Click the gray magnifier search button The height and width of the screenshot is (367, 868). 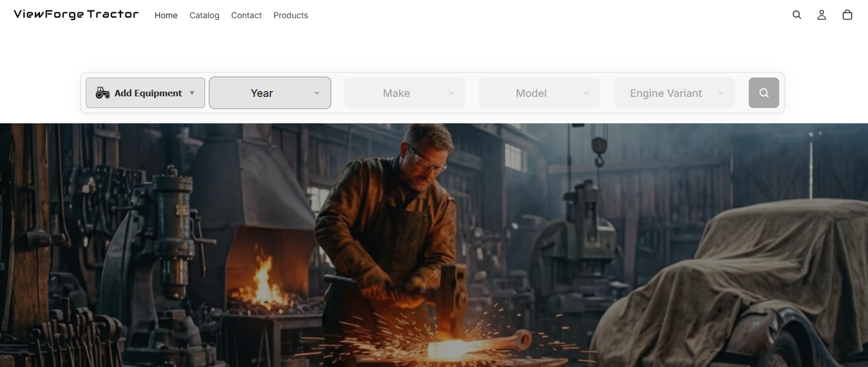(764, 93)
